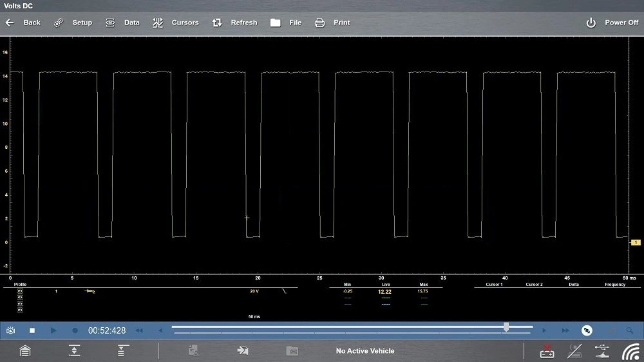Open the 20 V scale selector
Viewport: 644px width, 362px height.
click(x=254, y=291)
